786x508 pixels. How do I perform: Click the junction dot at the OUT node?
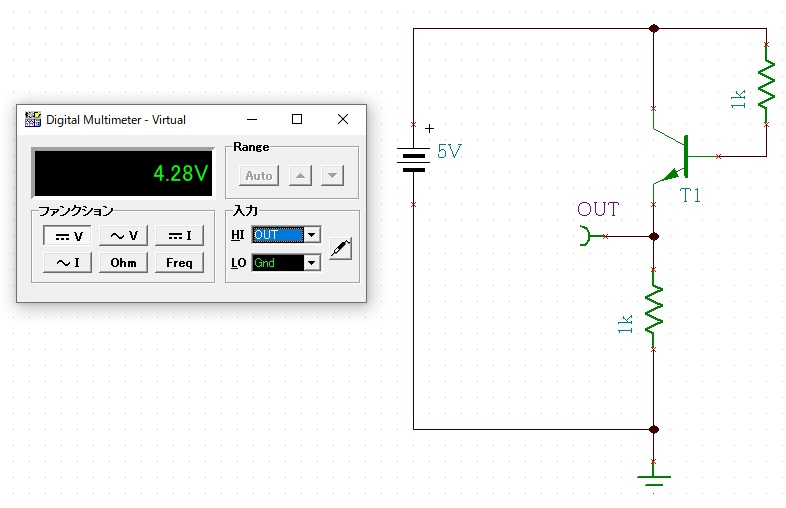654,236
